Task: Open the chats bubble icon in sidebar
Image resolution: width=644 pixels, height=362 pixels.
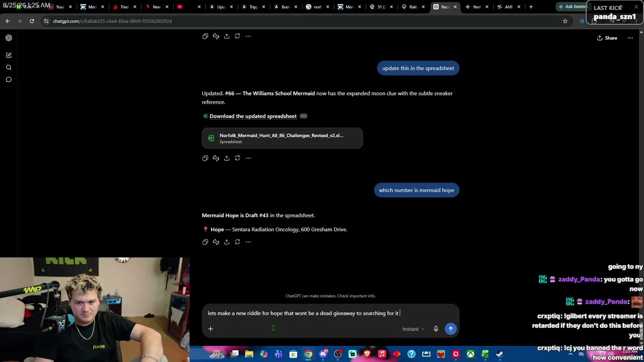Action: coord(9,79)
